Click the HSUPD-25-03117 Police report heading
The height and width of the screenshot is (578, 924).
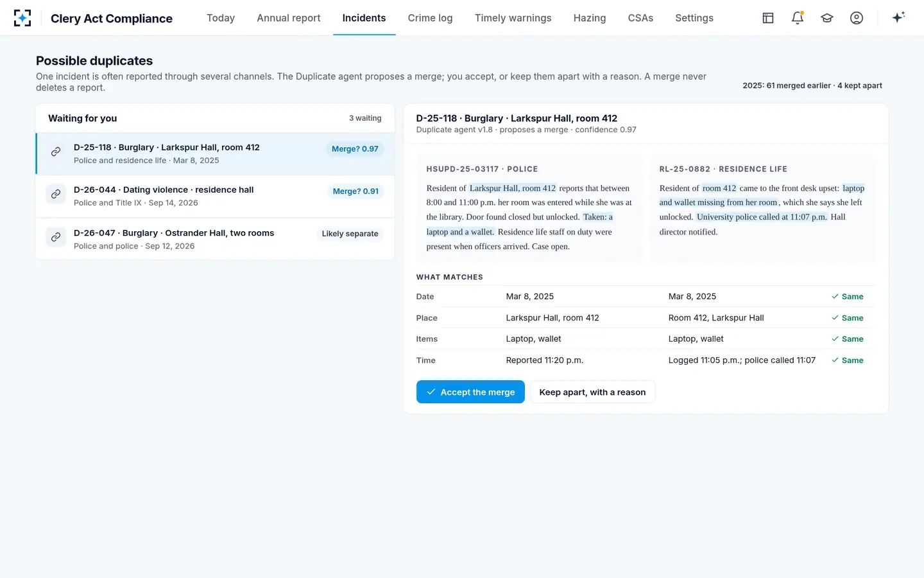point(482,169)
